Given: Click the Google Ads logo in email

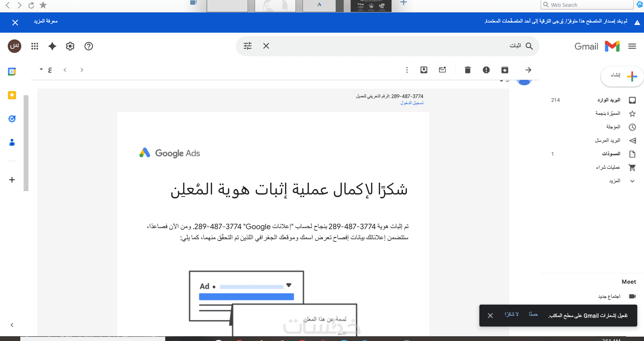Looking at the screenshot, I should [x=170, y=153].
